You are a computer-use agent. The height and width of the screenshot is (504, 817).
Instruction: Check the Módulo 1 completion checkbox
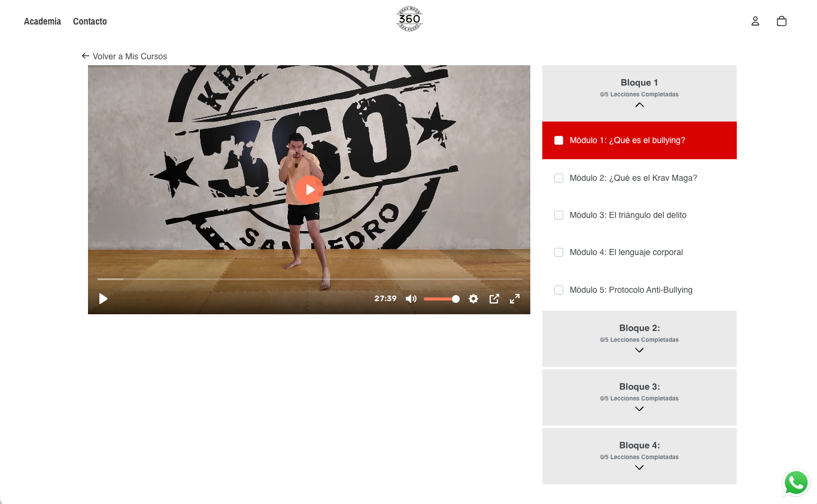(x=558, y=140)
